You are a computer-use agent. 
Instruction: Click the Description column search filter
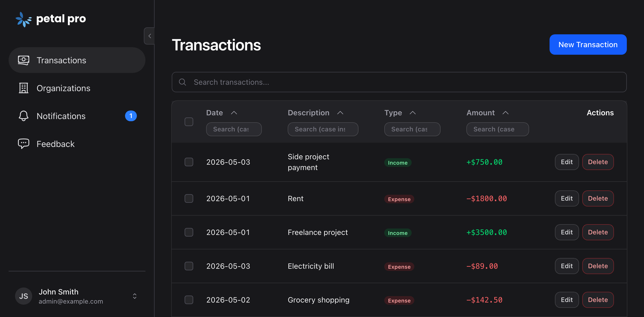pos(323,129)
